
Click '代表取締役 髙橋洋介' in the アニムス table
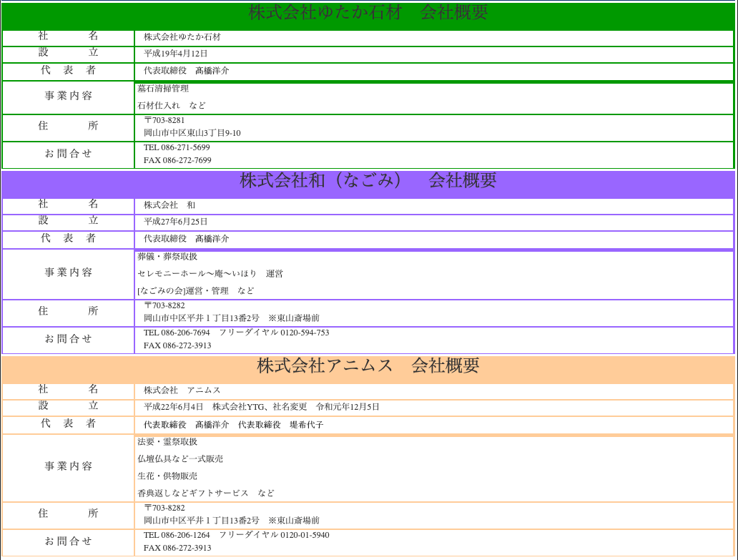pyautogui.click(x=187, y=425)
